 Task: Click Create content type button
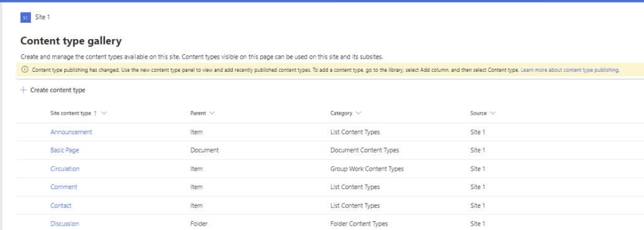(53, 89)
